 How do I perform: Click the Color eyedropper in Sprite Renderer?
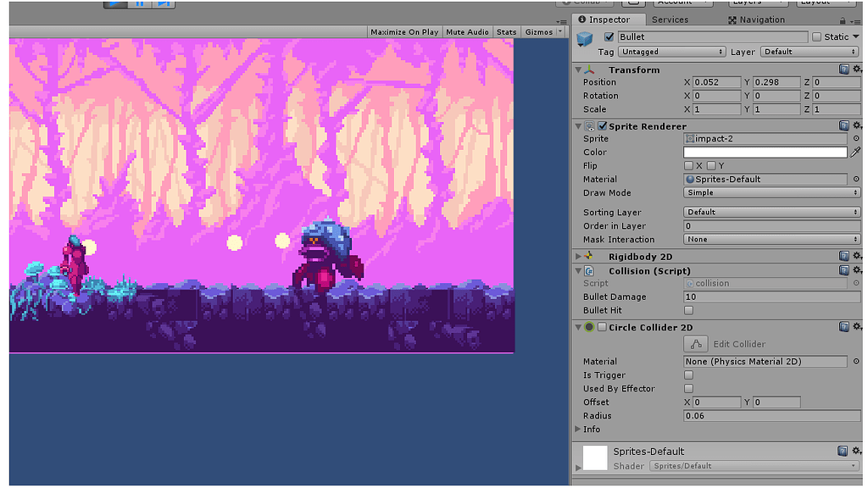(856, 152)
